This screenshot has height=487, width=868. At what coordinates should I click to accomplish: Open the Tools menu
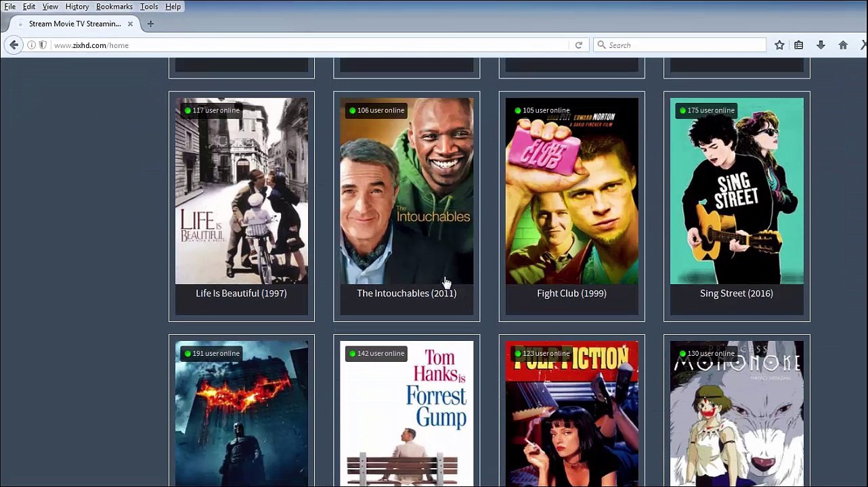tap(149, 7)
